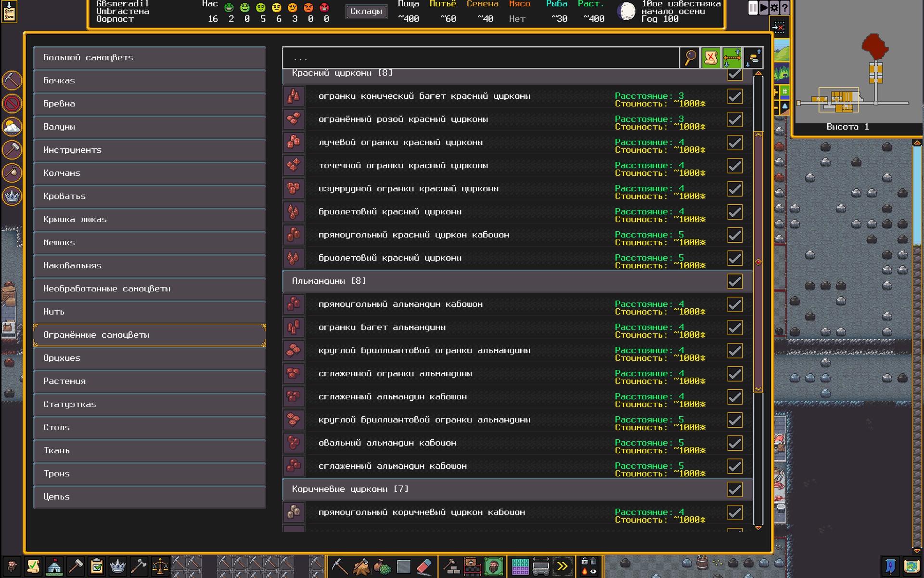Toggle checkbox for огранки багет альмандины

[734, 328]
